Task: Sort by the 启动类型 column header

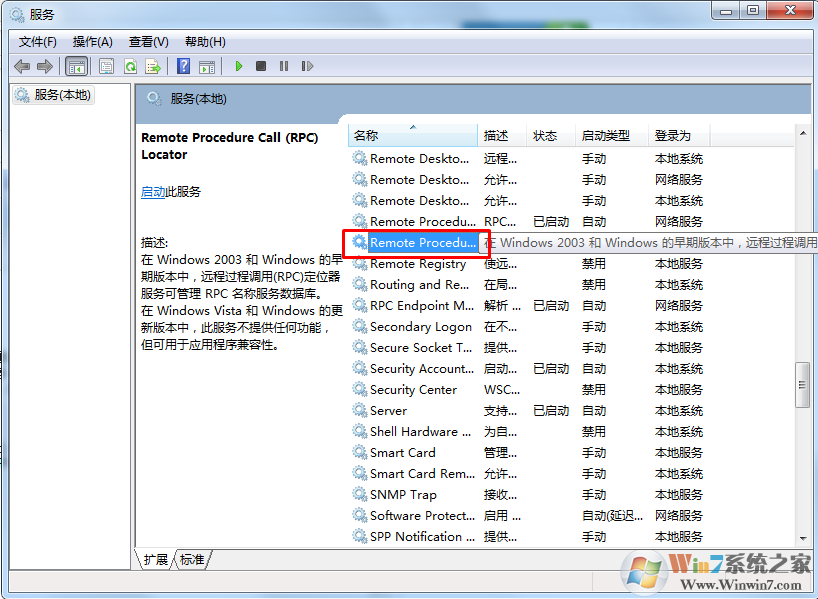Action: point(612,136)
